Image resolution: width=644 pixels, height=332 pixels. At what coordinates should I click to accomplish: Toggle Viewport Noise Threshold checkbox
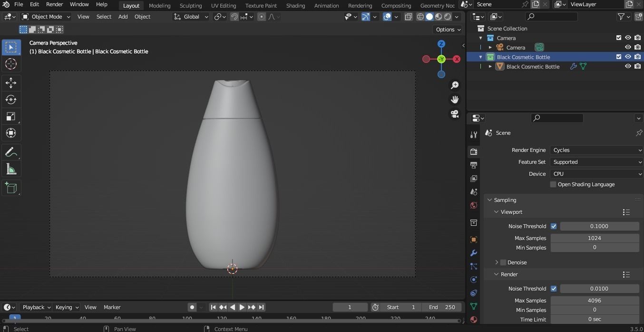(554, 226)
